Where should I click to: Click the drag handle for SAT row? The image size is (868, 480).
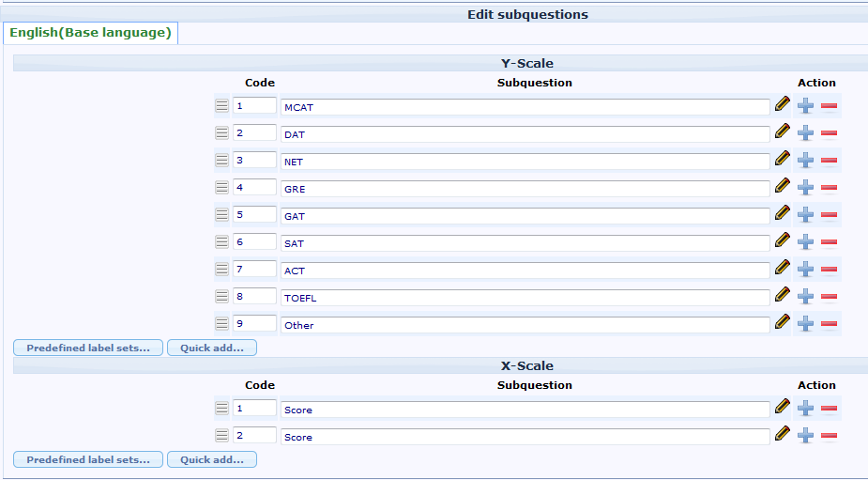[221, 242]
